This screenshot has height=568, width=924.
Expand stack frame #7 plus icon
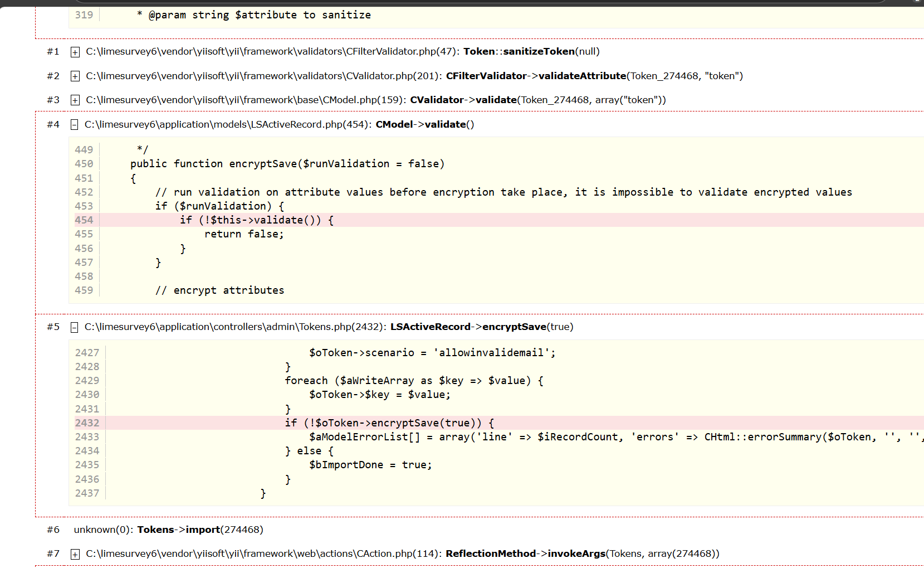point(75,554)
